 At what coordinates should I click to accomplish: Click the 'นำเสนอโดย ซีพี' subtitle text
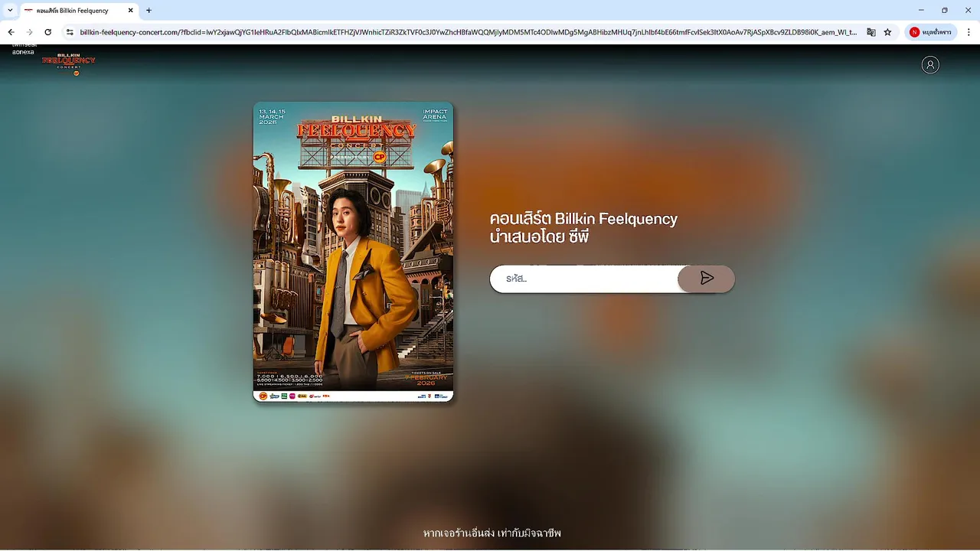click(539, 237)
